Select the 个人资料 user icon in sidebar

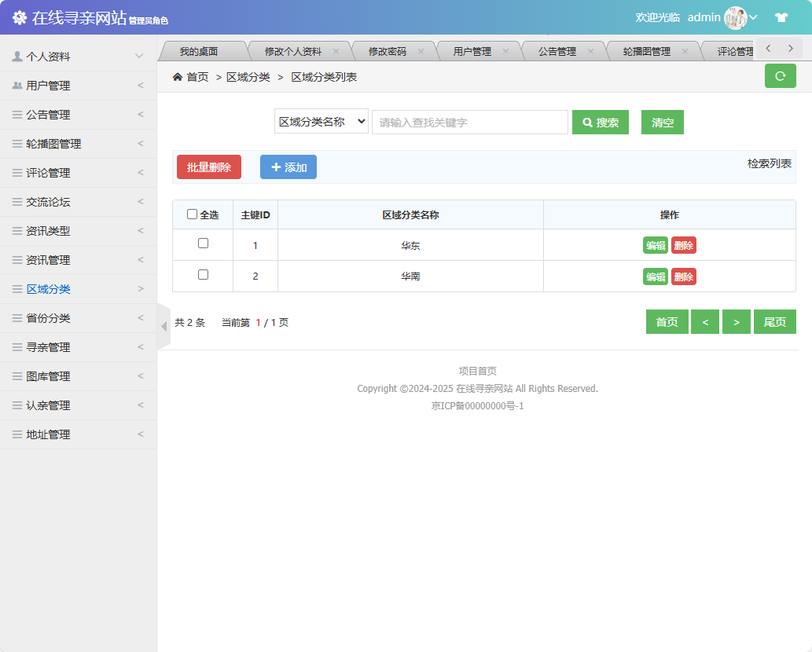click(18, 55)
